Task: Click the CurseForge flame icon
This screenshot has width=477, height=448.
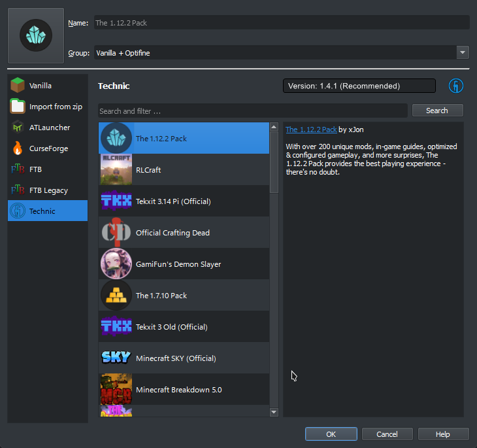Action: pyautogui.click(x=18, y=148)
